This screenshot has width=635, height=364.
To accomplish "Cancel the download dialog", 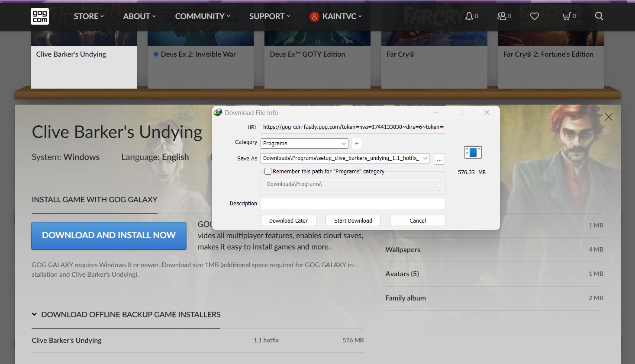I will coord(418,220).
